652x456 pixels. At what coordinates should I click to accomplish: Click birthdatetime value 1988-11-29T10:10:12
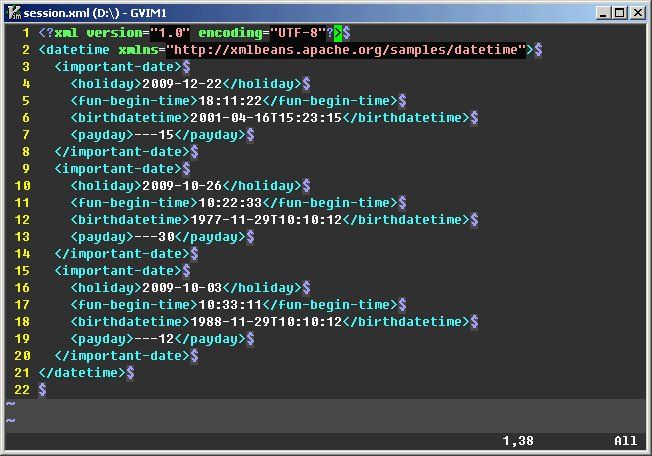coord(266,323)
